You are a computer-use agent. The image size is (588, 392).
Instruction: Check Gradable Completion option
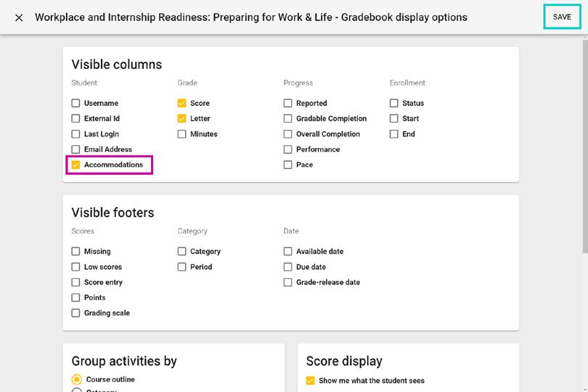(287, 118)
